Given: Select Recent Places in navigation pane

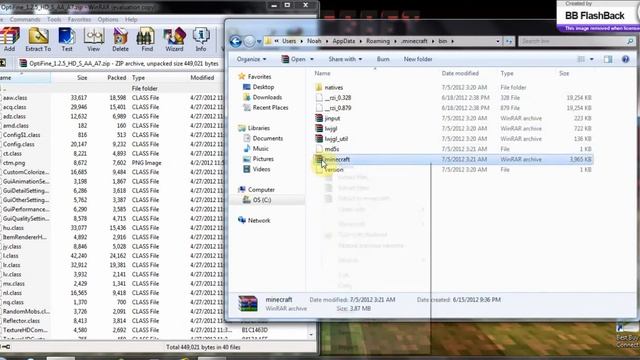Looking at the screenshot, I should pos(265,107).
